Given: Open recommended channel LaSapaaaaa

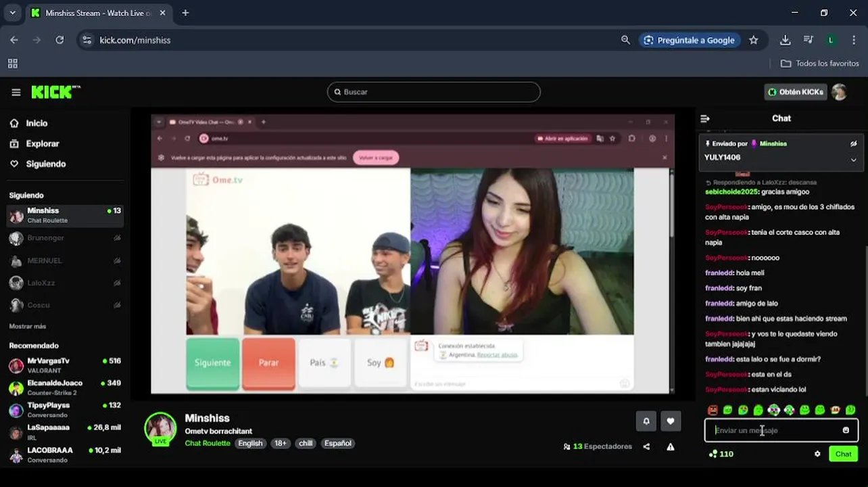Looking at the screenshot, I should coord(65,432).
